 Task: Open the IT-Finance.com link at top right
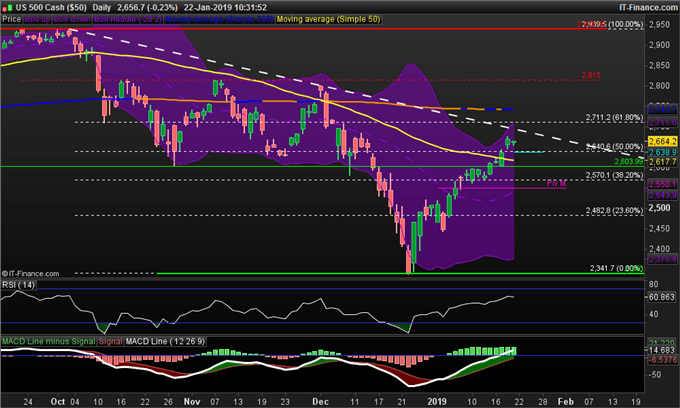tap(648, 7)
